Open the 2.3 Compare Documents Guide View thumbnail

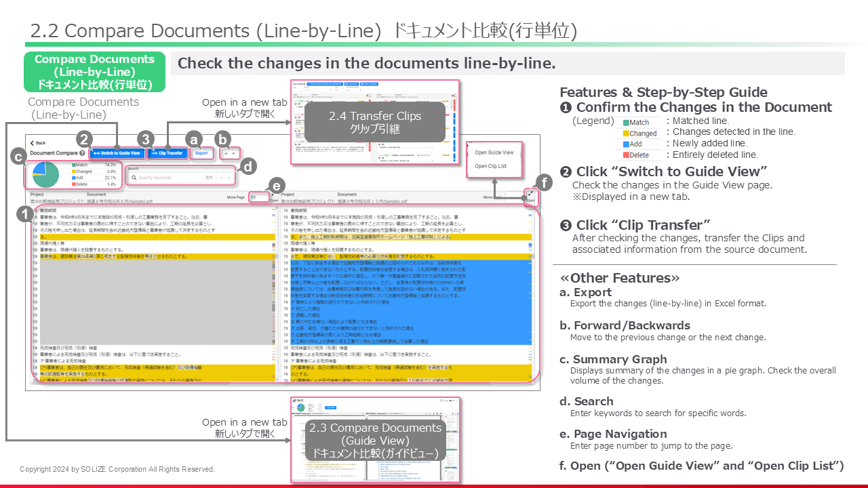[x=375, y=439]
